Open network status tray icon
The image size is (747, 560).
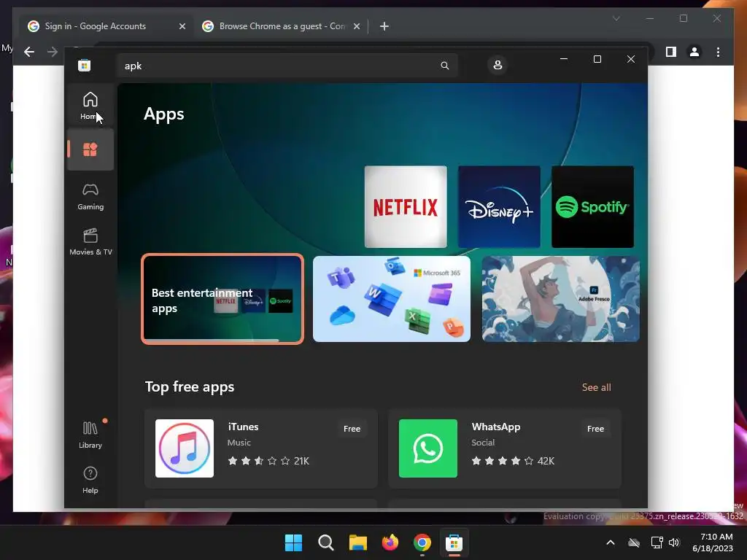[x=657, y=542]
